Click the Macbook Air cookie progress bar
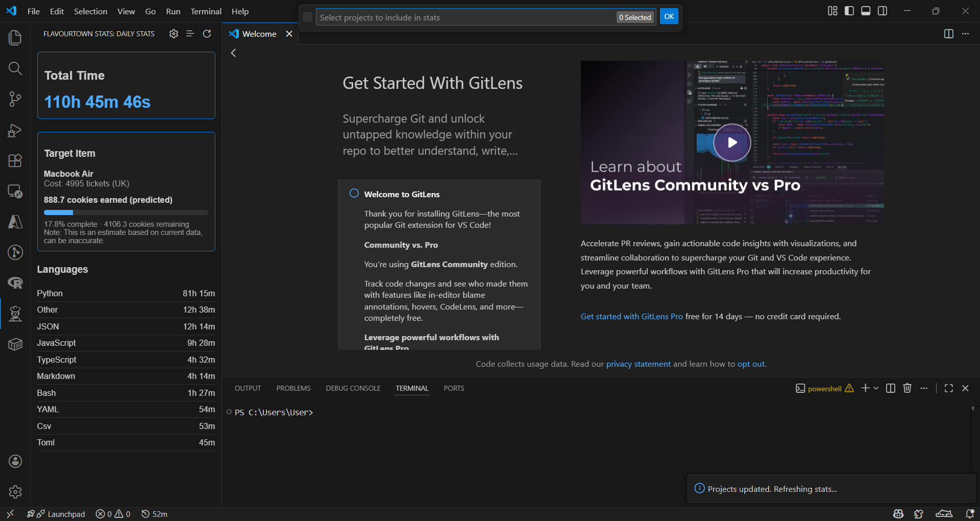The width and height of the screenshot is (980, 521). pos(126,212)
